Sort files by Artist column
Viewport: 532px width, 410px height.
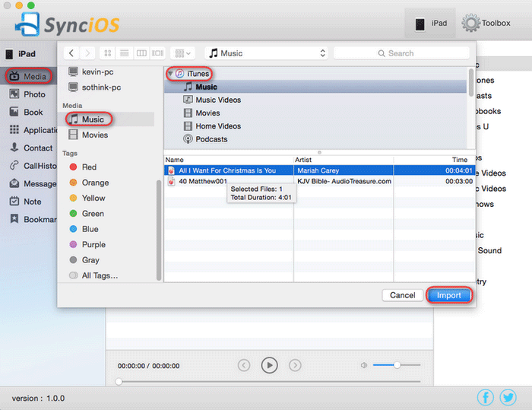(x=344, y=160)
